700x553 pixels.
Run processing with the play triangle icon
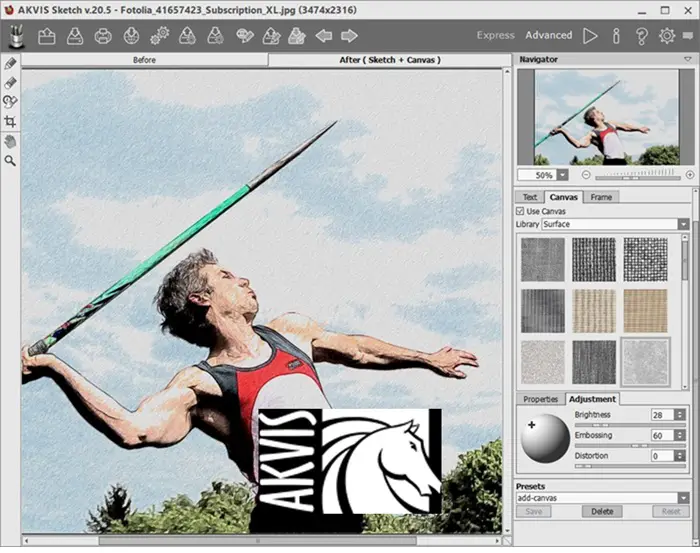point(590,36)
